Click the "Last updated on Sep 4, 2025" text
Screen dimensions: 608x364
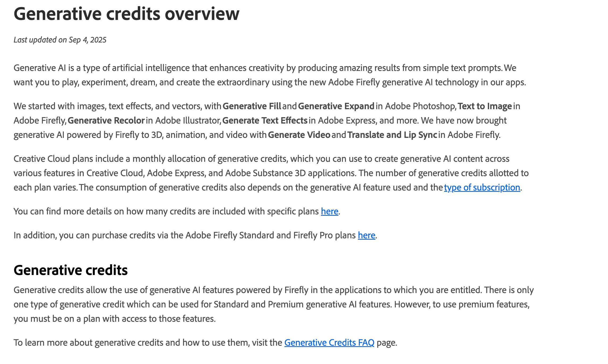60,40
